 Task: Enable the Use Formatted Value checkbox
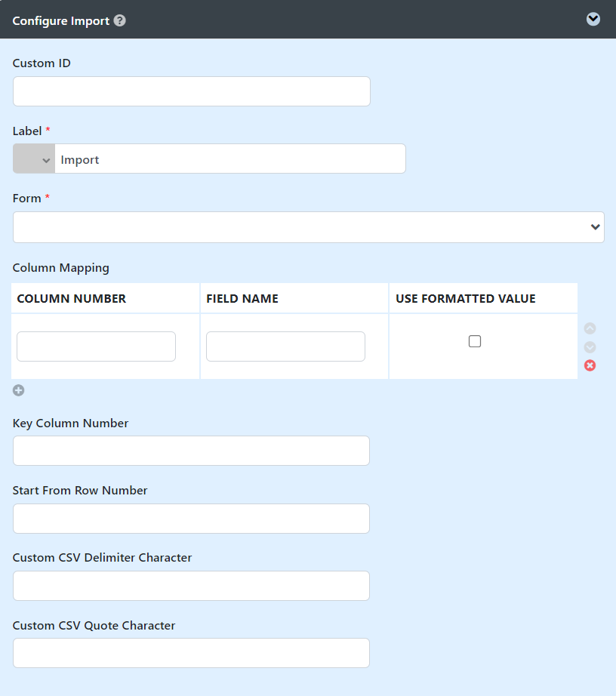click(475, 341)
